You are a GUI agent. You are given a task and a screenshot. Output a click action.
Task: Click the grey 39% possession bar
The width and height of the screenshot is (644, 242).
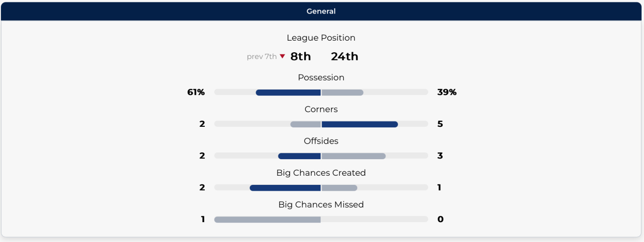pyautogui.click(x=342, y=92)
